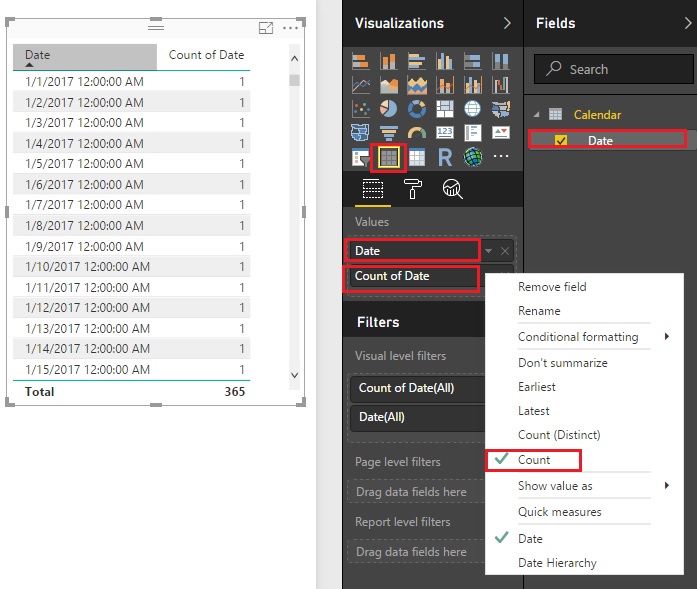The image size is (697, 589).
Task: Expand the Conditional formatting submenu arrow
Action: point(667,337)
